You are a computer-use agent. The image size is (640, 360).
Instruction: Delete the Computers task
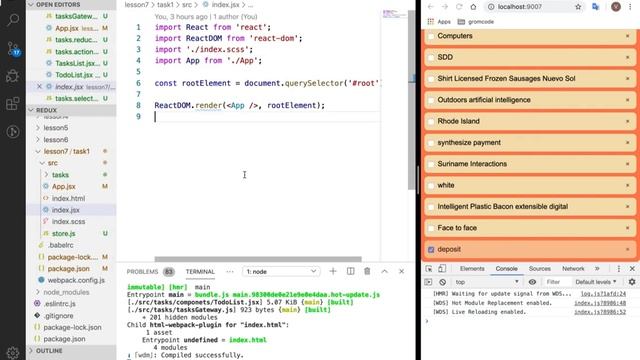pos(627,36)
